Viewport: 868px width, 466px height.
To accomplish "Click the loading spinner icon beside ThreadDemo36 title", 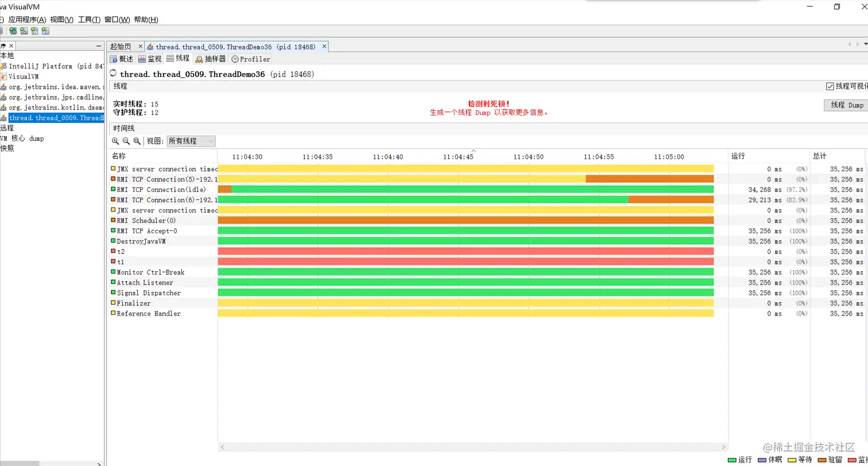I will (x=113, y=74).
